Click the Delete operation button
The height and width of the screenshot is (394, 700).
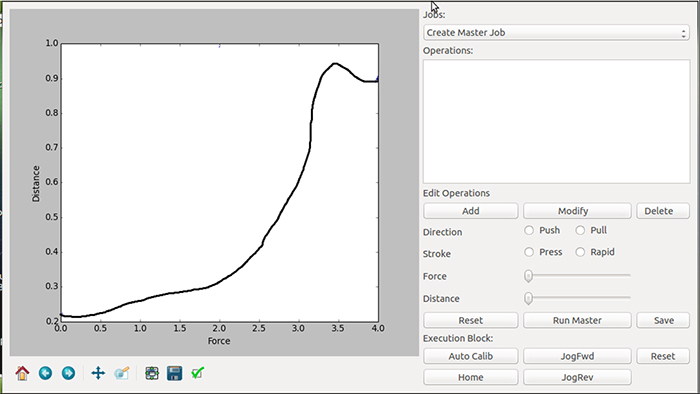(663, 211)
